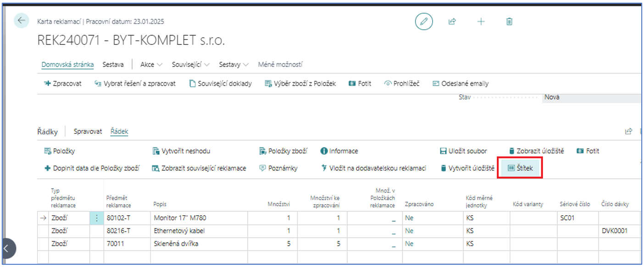Click the trash delete icon
The width and height of the screenshot is (644, 267).
509,22
